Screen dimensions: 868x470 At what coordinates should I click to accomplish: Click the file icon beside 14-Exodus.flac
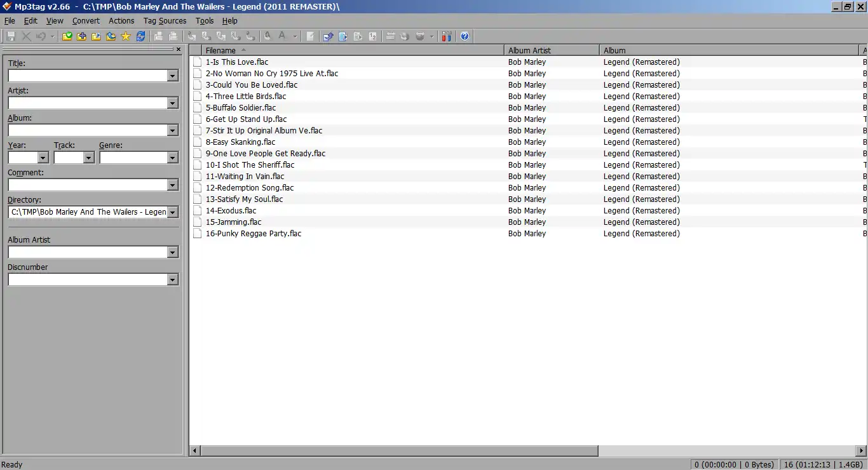click(197, 211)
